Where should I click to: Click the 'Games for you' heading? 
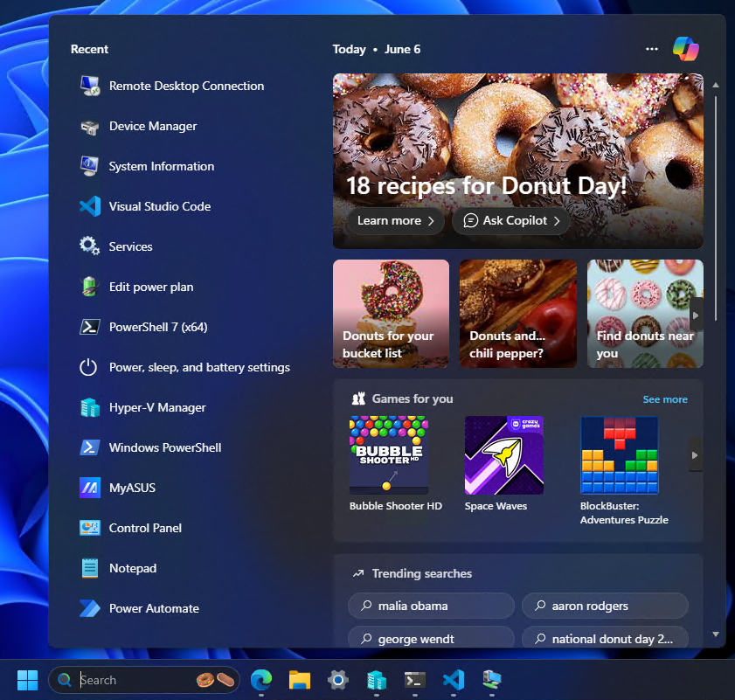click(x=412, y=399)
